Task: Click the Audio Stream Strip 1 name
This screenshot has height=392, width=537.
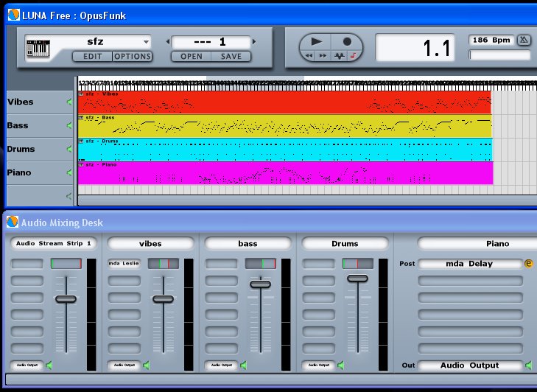Action: (54, 243)
